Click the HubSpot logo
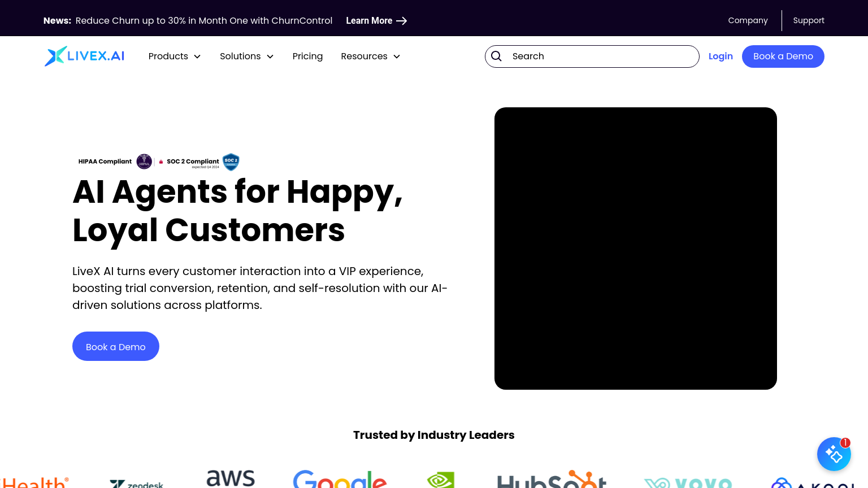868x488 pixels. tap(552, 481)
